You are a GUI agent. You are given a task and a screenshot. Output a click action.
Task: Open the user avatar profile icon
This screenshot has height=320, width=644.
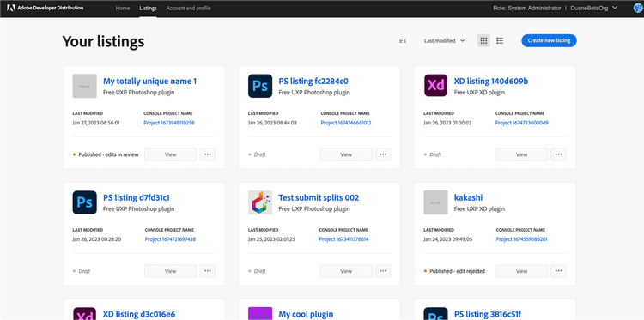tap(638, 8)
